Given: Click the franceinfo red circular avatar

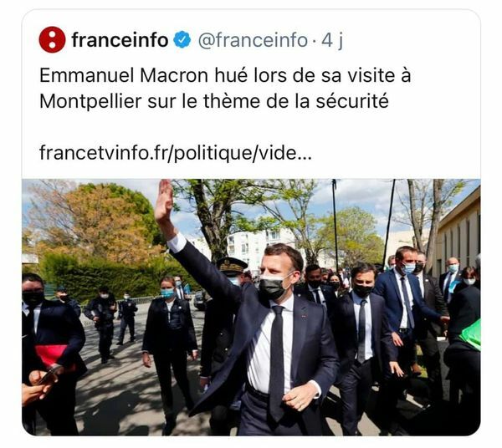Looking at the screenshot, I should pos(52,39).
